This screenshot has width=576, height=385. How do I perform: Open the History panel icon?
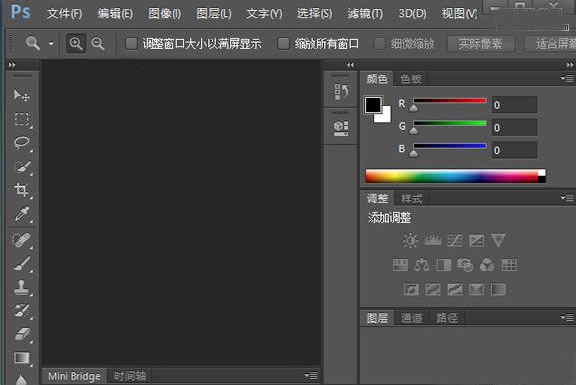click(341, 92)
